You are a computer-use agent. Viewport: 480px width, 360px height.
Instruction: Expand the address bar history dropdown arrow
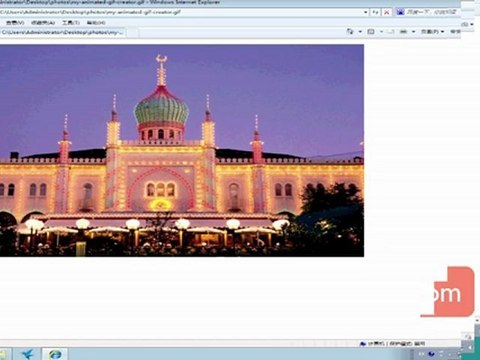tap(366, 12)
